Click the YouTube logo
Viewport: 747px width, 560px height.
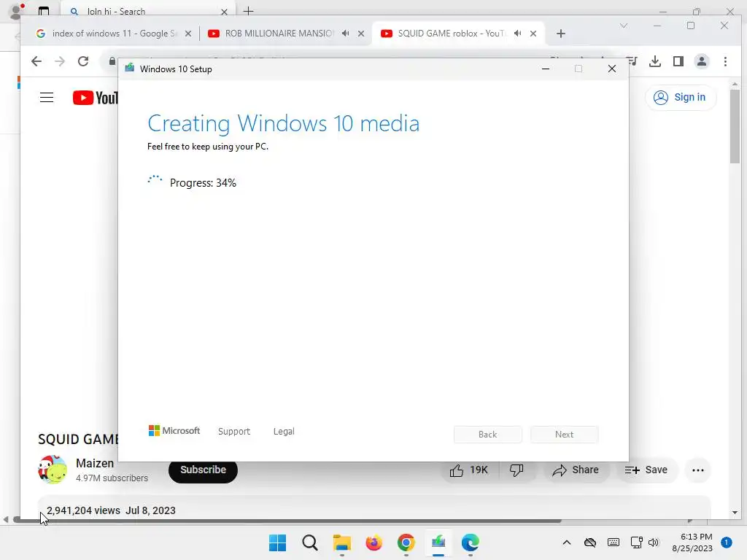96,98
